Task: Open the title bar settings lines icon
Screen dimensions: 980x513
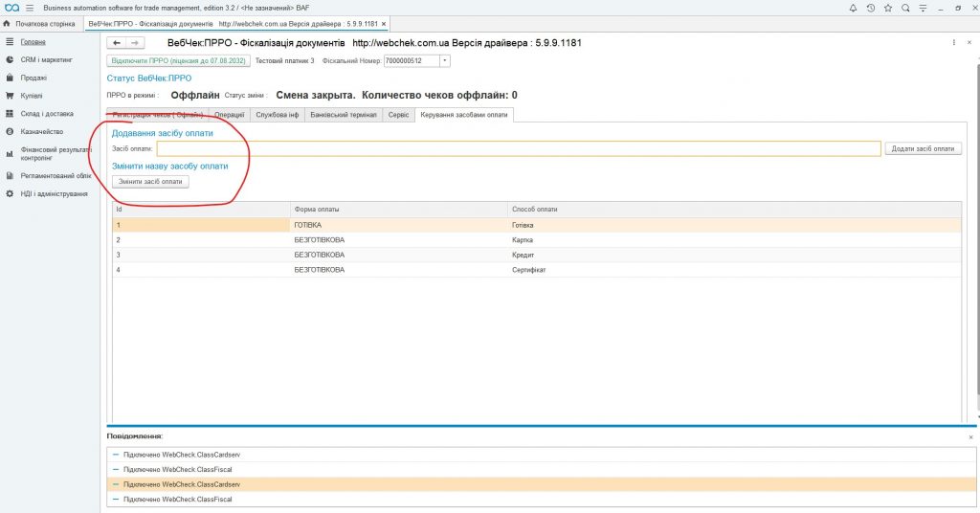Action: tap(924, 8)
